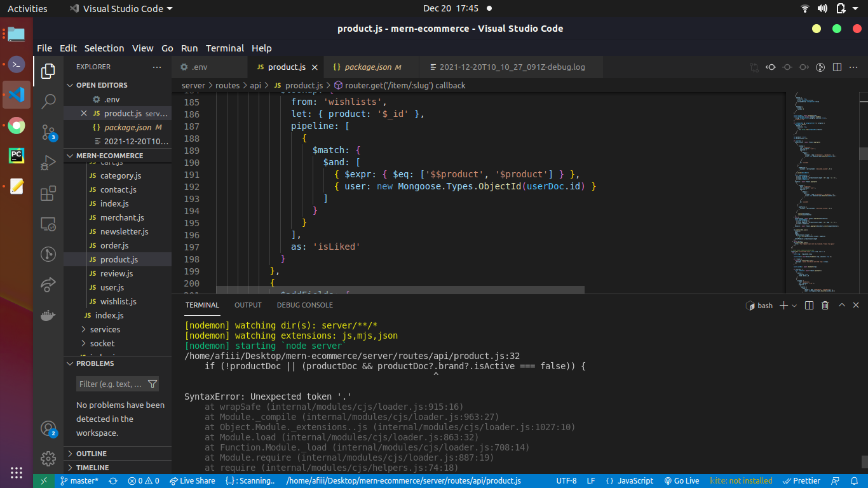Click inside the Problems filter input field

[108, 384]
